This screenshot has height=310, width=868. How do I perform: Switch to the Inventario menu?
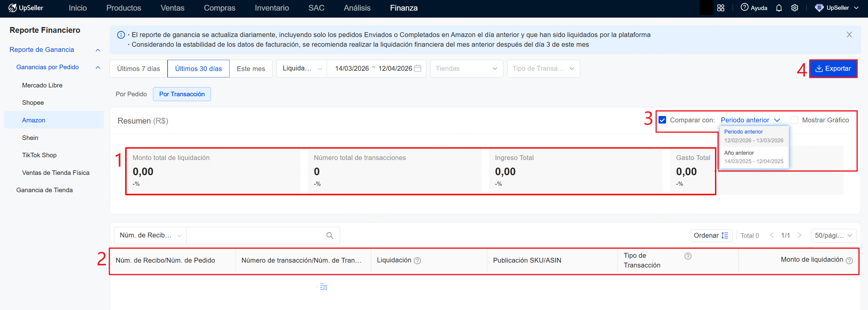272,8
